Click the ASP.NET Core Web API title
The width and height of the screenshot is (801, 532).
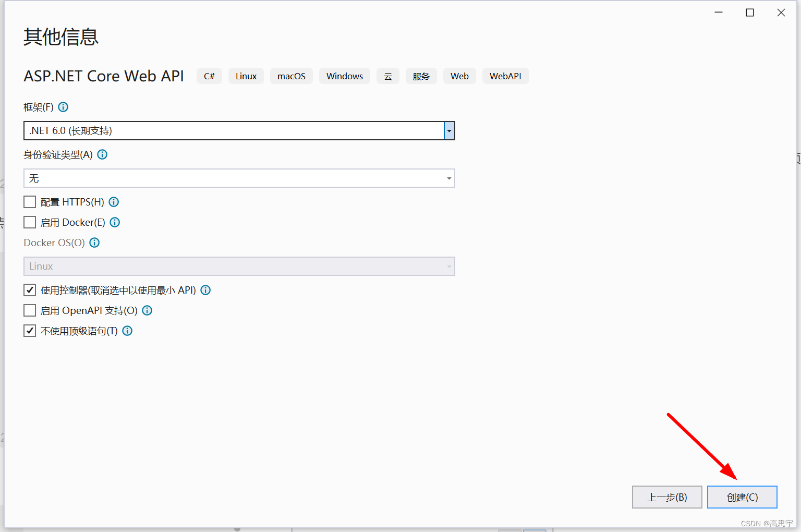tap(104, 76)
